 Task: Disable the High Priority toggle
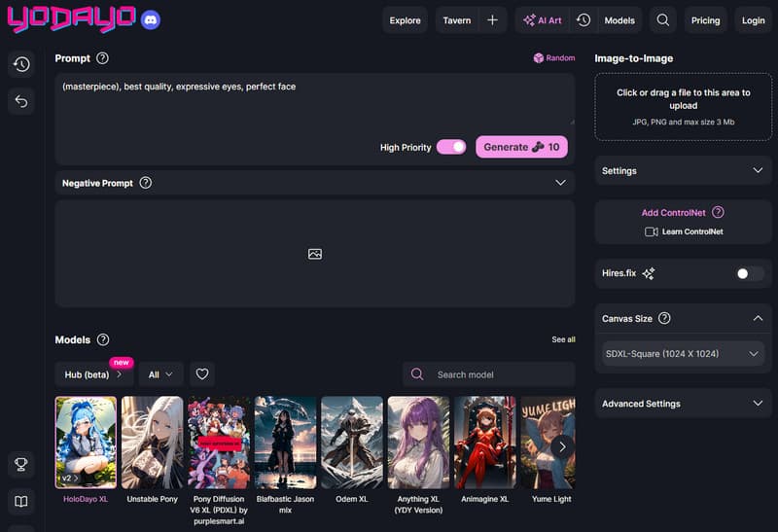pyautogui.click(x=451, y=147)
